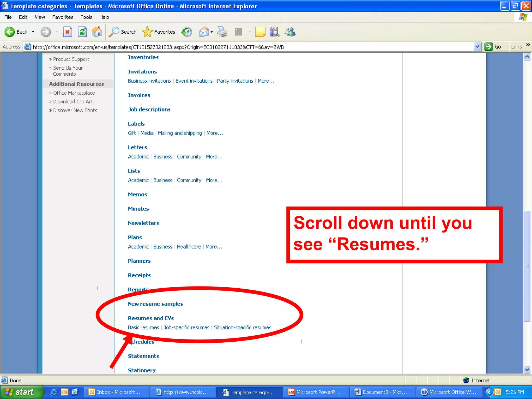Open Healthcare plans link
Screen dimensions: 532x399
[x=189, y=247]
